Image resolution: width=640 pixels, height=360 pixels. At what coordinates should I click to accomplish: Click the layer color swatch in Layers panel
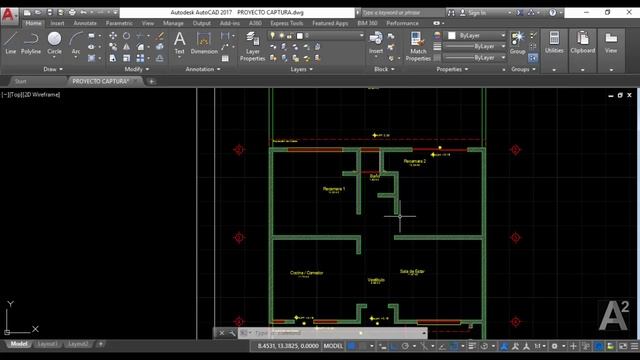[300, 36]
